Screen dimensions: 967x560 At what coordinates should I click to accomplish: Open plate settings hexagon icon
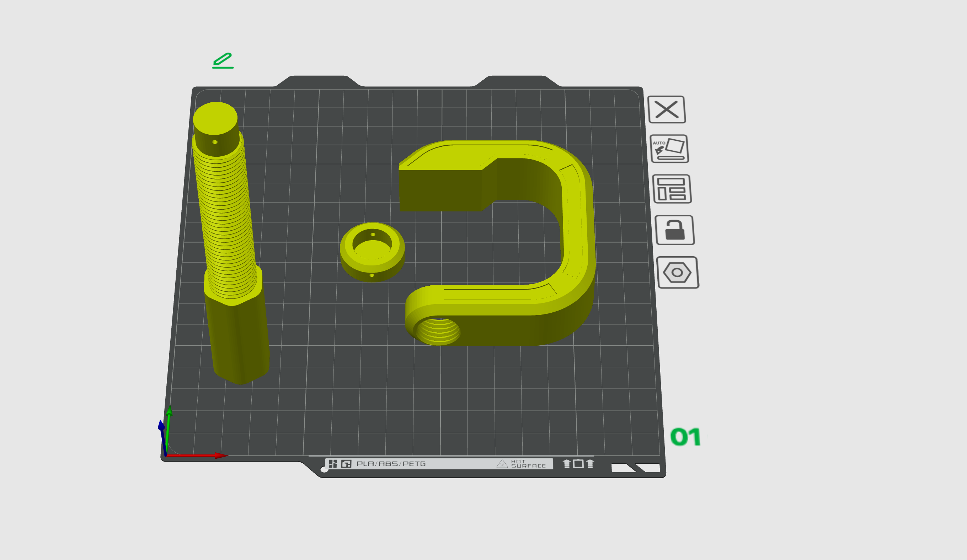pyautogui.click(x=677, y=273)
